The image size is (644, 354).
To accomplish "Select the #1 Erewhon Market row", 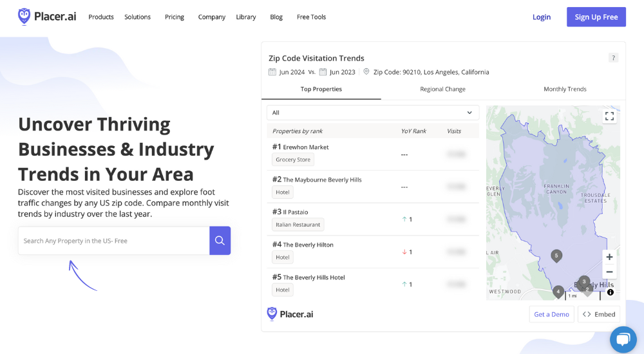I will pos(373,154).
